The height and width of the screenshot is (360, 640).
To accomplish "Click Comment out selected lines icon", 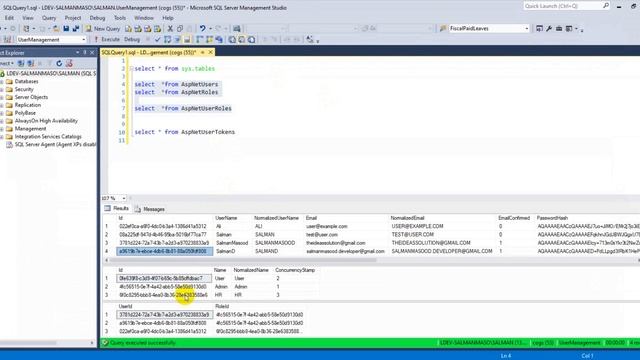I will (264, 40).
